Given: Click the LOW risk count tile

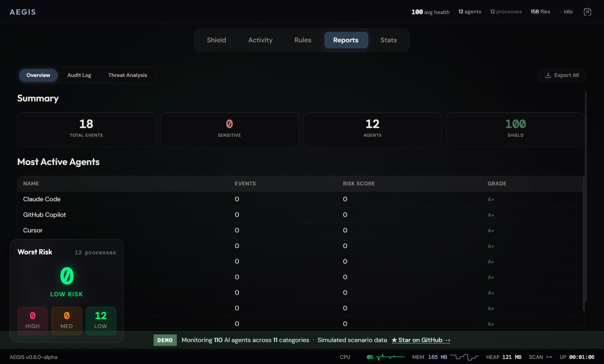Looking at the screenshot, I should click(101, 321).
